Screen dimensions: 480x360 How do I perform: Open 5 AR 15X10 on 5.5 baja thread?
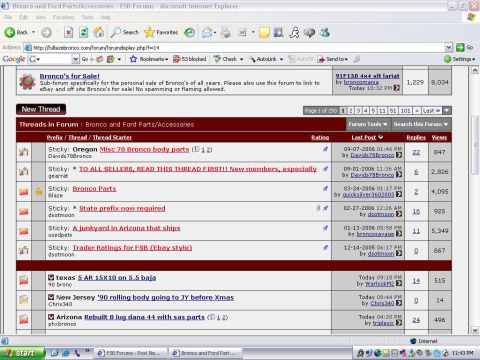pyautogui.click(x=117, y=278)
